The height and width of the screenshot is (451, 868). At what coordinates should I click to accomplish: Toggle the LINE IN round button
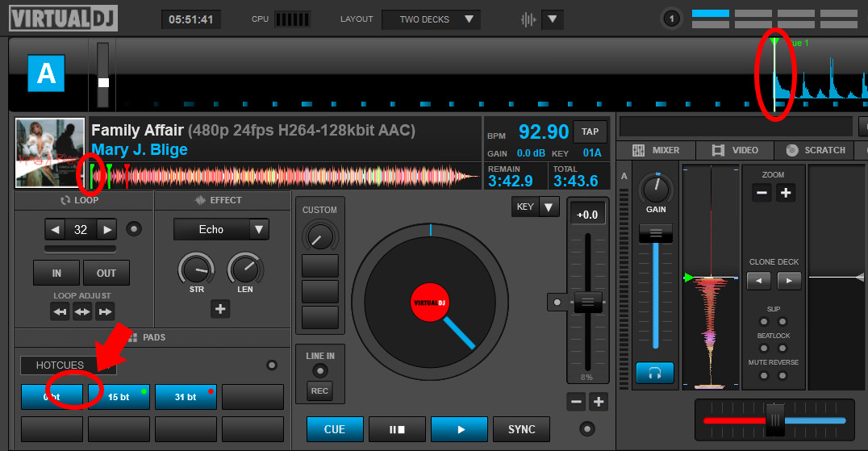[x=320, y=371]
